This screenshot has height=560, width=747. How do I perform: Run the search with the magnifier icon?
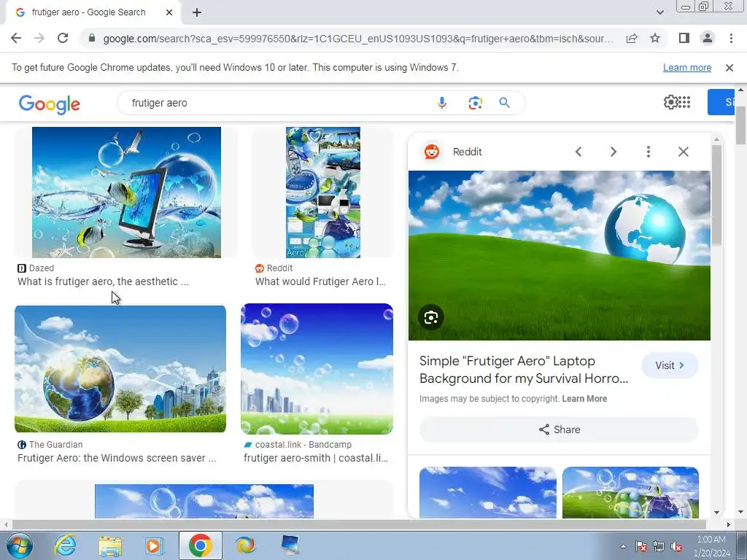[x=505, y=103]
